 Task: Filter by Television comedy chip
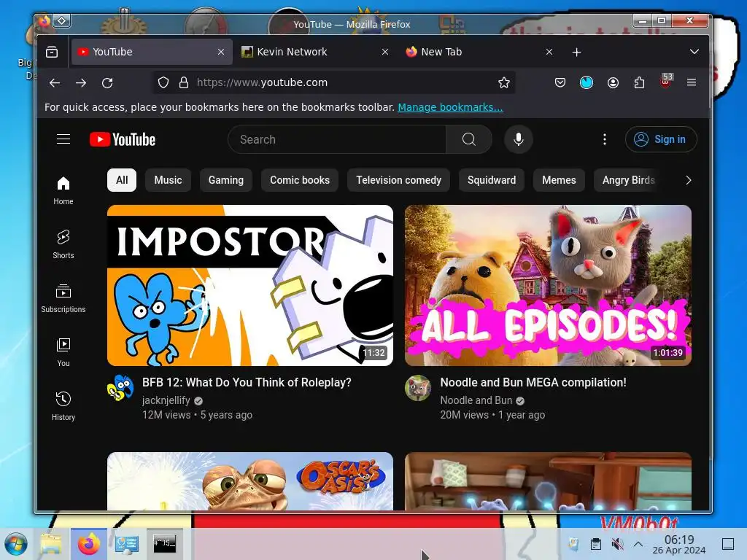point(399,180)
